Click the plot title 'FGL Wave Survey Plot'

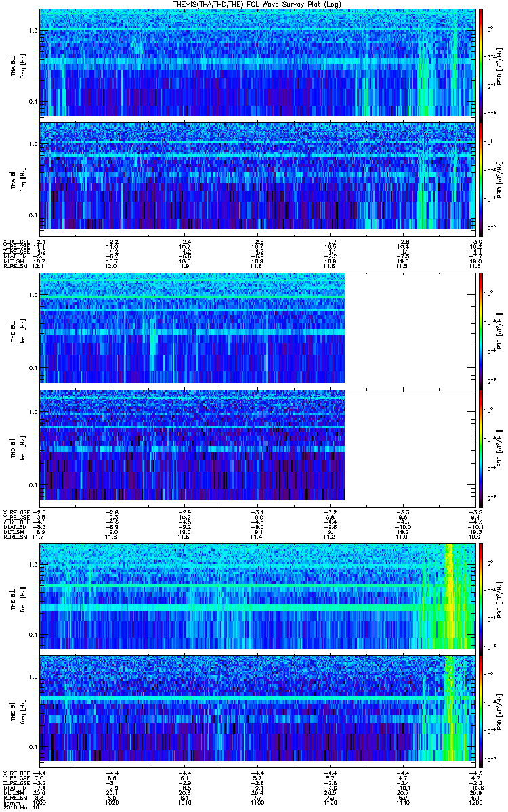[x=254, y=5]
